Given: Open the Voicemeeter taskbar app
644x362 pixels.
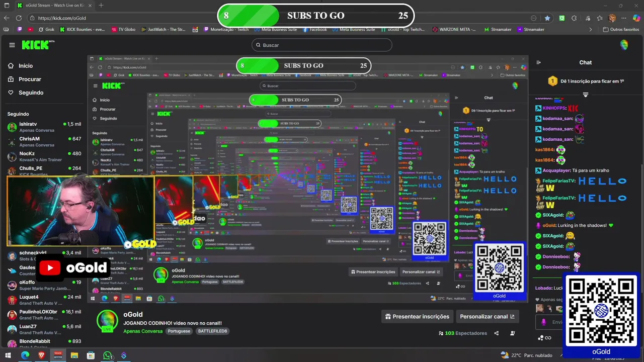Looking at the screenshot, I should pos(58,355).
